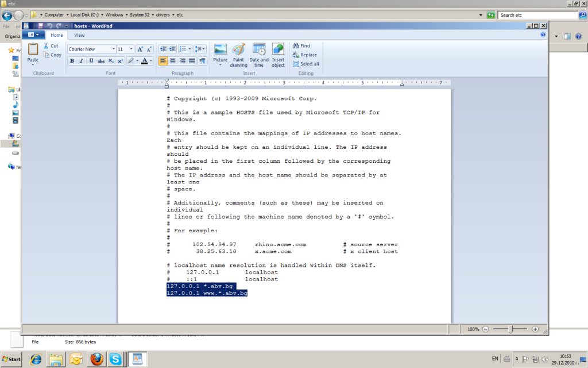The width and height of the screenshot is (588, 368).
Task: Switch to the Home ribbon tab
Action: coord(57,35)
